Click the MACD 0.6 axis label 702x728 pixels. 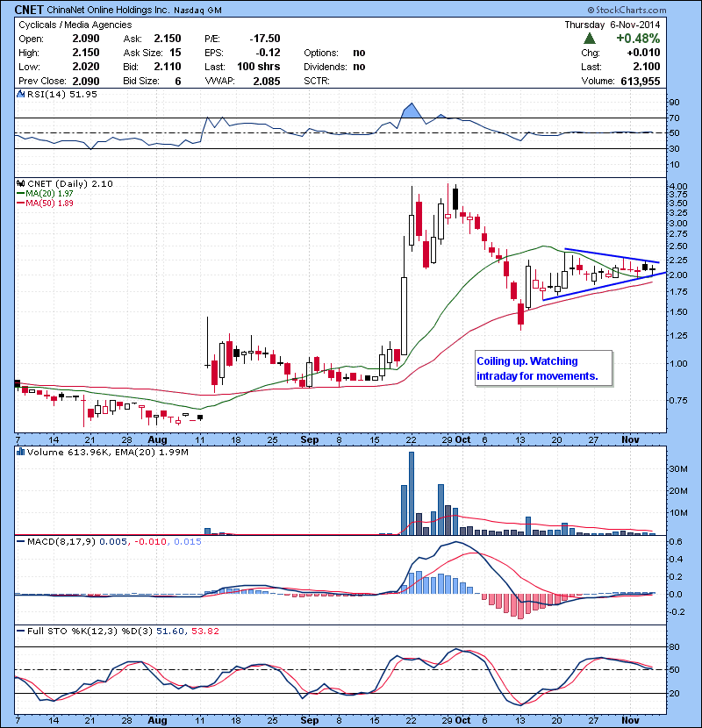coord(676,541)
